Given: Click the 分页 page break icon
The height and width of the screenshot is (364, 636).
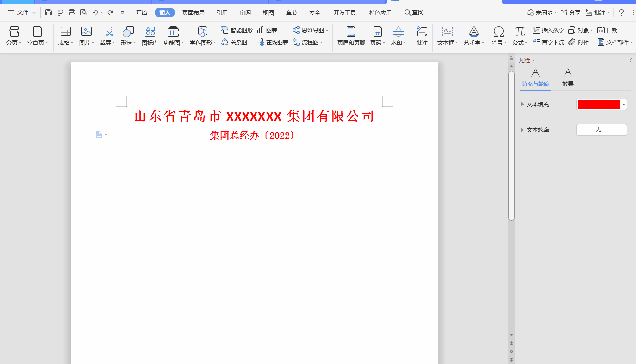Looking at the screenshot, I should pos(14,31).
